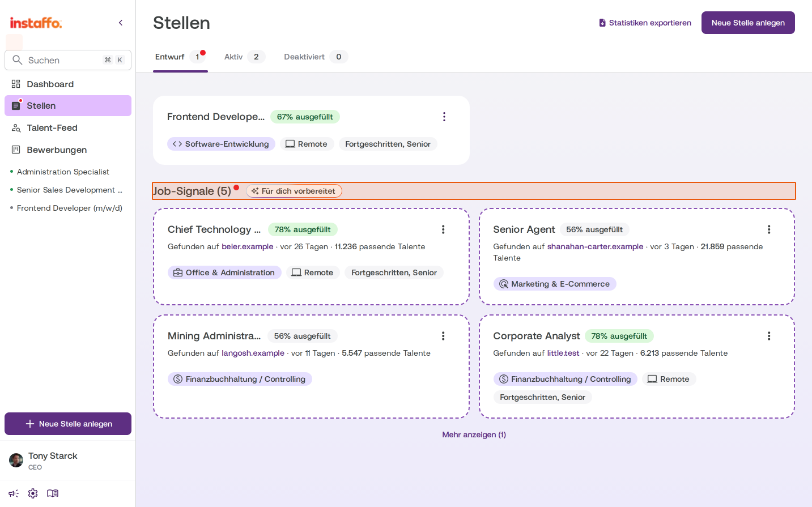Switch to the Aktiv tab
Viewport: 812px width, 507px height.
[x=244, y=57]
